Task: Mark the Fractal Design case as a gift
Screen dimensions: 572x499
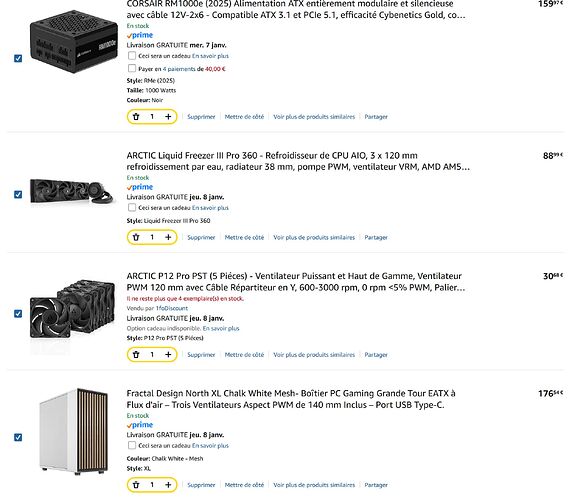Action: (132, 445)
